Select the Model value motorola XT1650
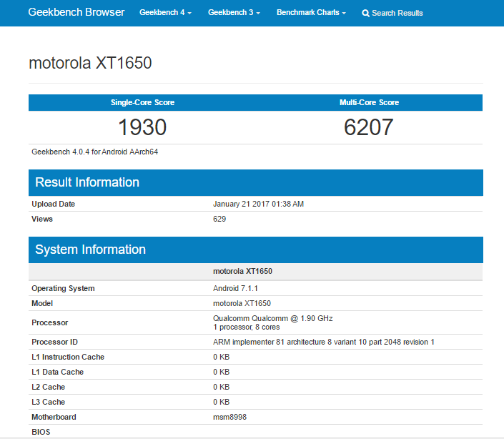Viewport: 504px width, 439px height. point(242,303)
